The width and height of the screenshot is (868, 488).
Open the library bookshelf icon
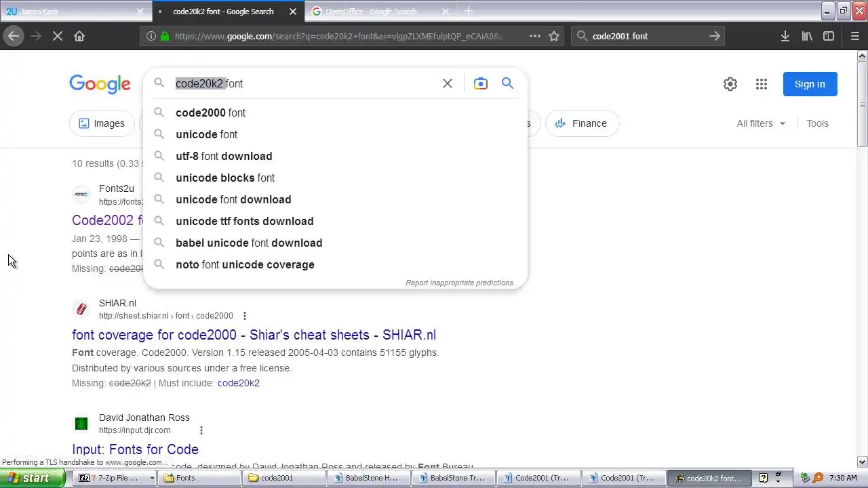807,36
